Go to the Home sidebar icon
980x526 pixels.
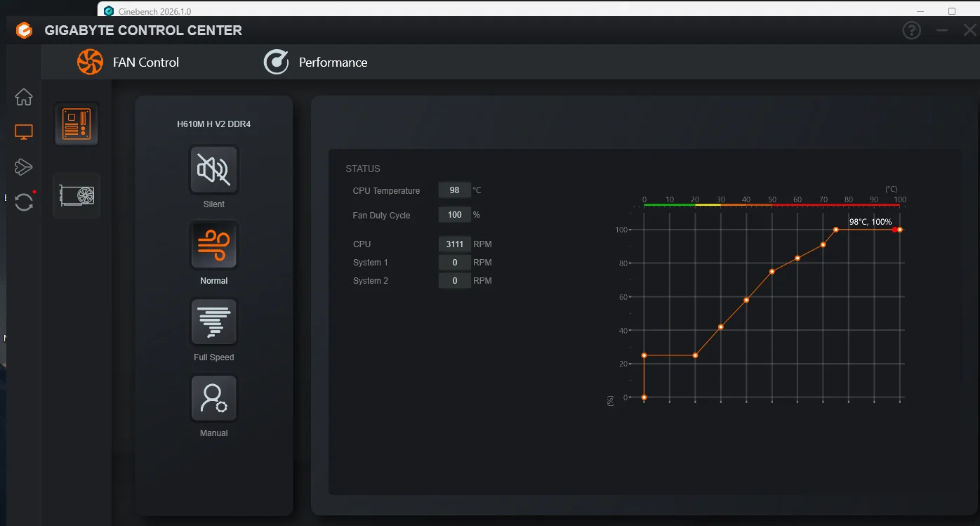(x=24, y=97)
